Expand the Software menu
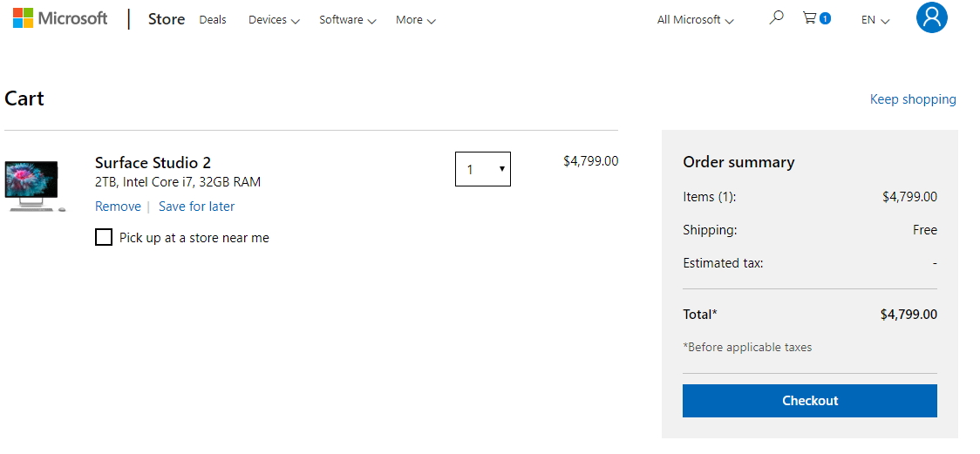This screenshot has width=980, height=454. tap(348, 20)
